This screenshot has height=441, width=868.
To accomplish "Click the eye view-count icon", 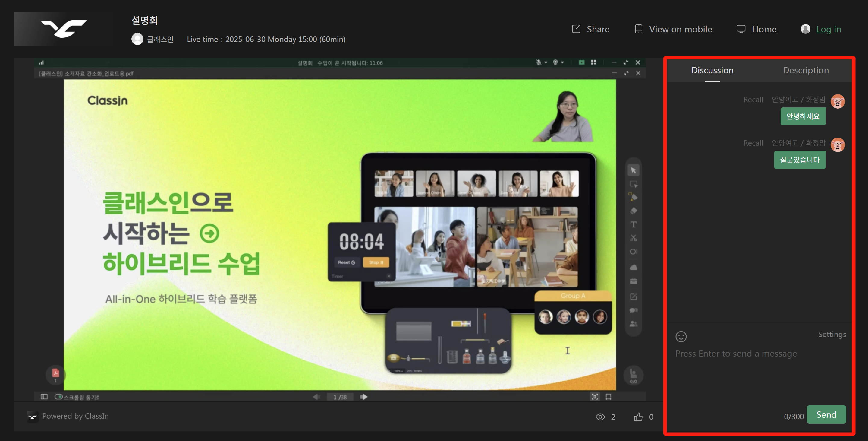I will [x=600, y=417].
